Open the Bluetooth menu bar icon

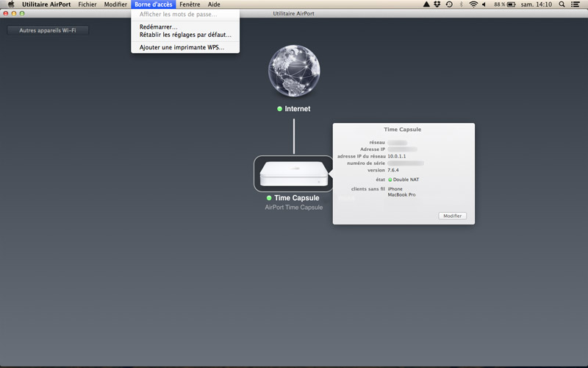[x=462, y=4]
